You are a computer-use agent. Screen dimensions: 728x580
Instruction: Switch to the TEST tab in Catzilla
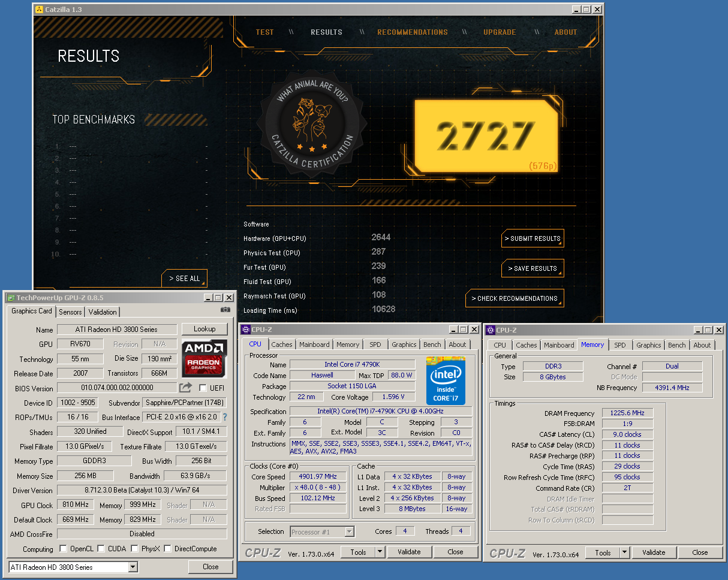tap(264, 32)
